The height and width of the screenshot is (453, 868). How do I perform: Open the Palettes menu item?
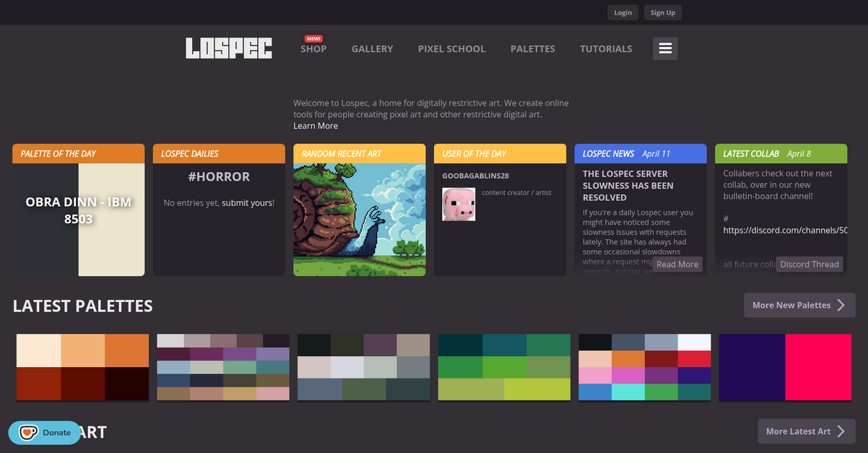[x=532, y=48]
